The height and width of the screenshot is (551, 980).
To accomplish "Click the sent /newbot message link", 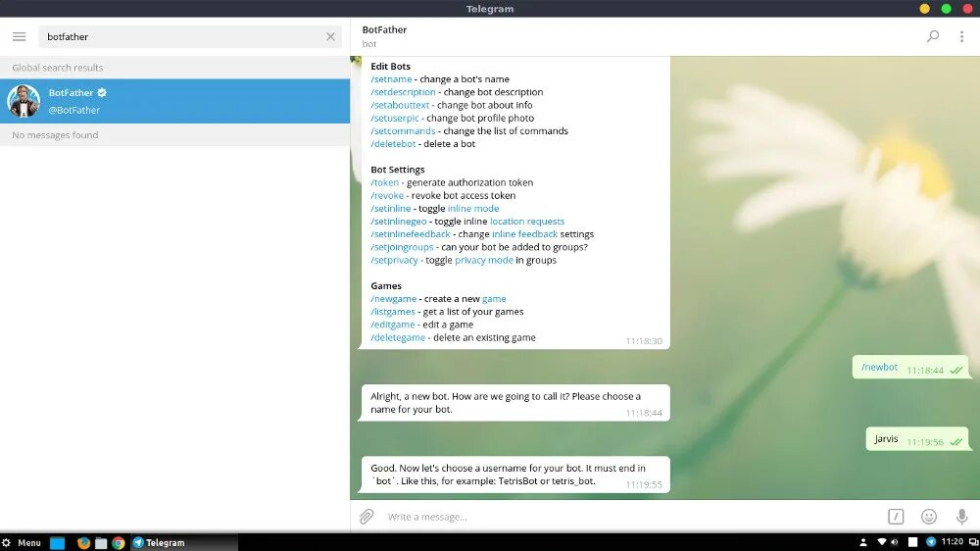I will click(x=879, y=367).
